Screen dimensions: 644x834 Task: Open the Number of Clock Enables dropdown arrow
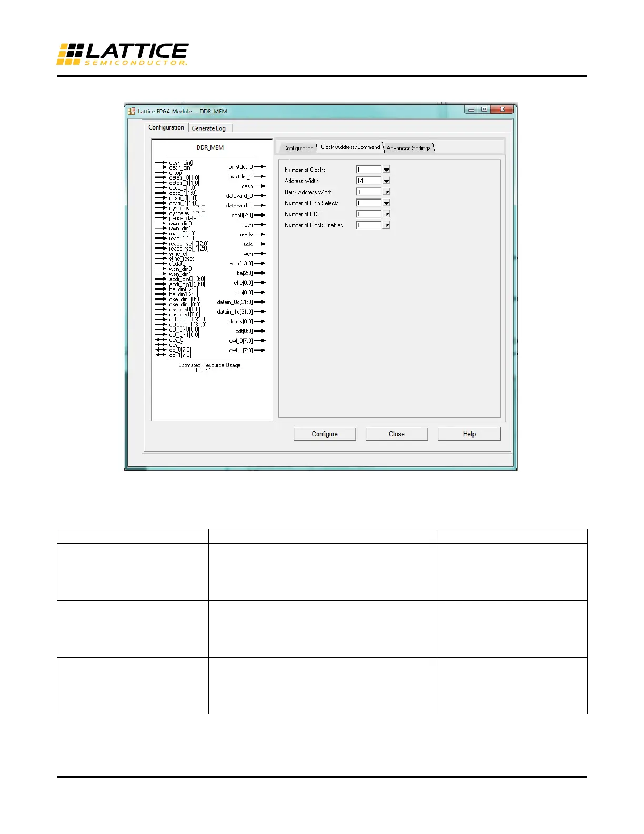tap(386, 225)
